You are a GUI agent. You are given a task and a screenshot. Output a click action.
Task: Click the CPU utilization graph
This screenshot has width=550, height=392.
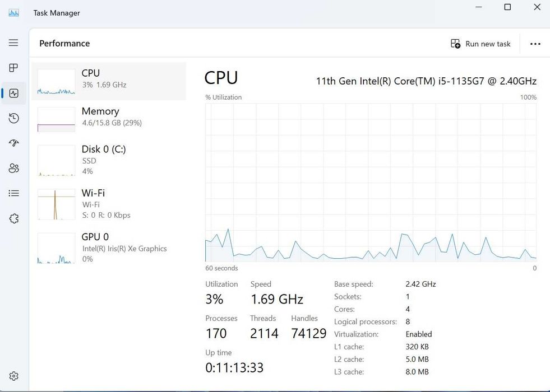click(371, 182)
